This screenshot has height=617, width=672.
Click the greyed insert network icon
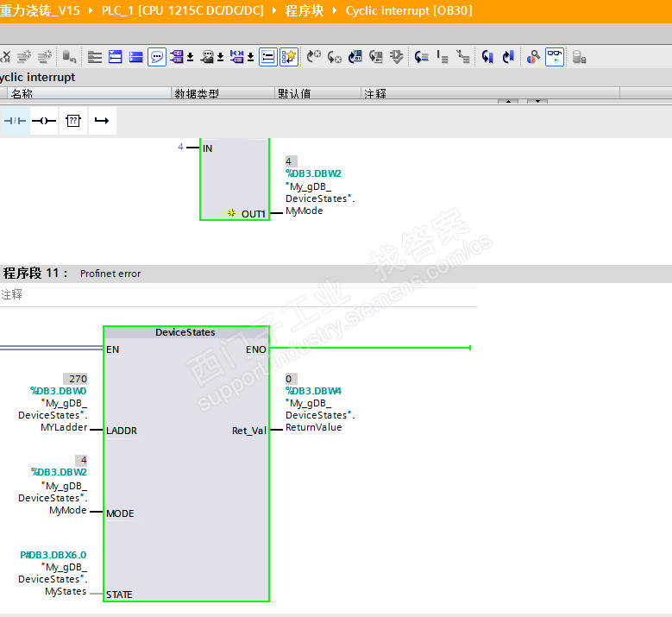pyautogui.click(x=24, y=57)
